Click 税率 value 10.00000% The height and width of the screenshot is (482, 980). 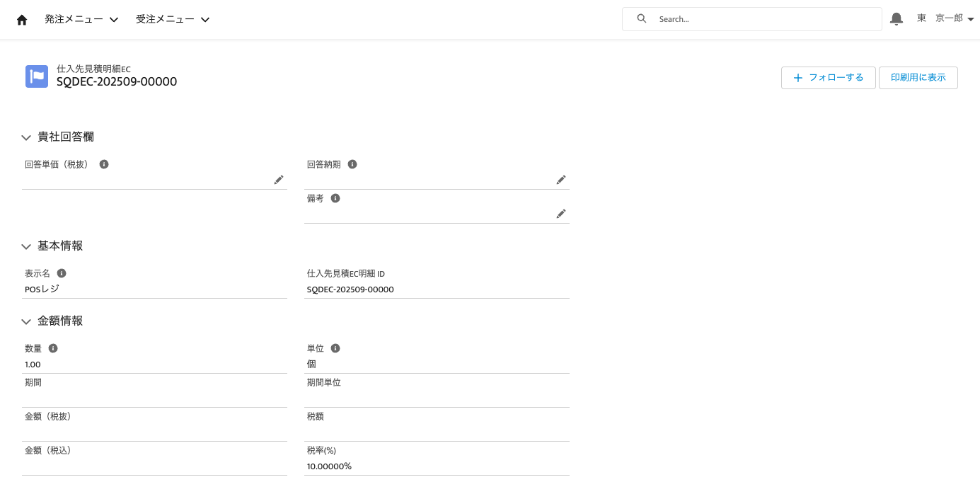(x=329, y=466)
